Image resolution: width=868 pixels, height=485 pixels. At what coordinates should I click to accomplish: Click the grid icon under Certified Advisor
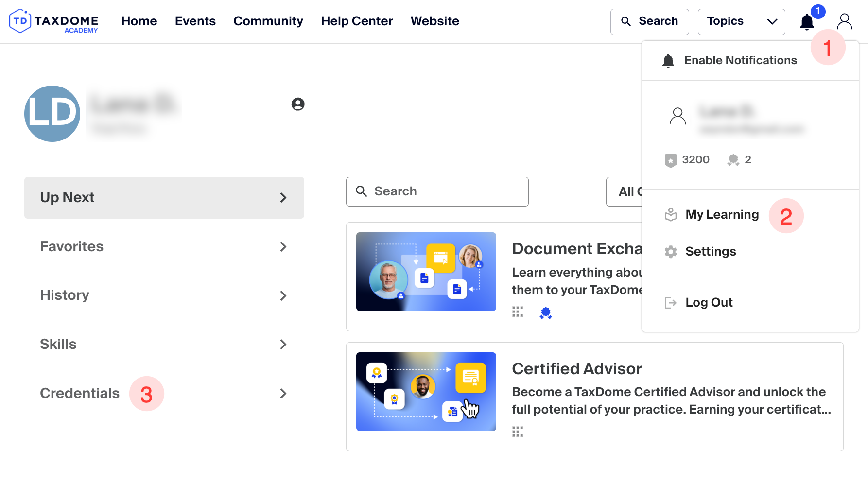pyautogui.click(x=518, y=432)
